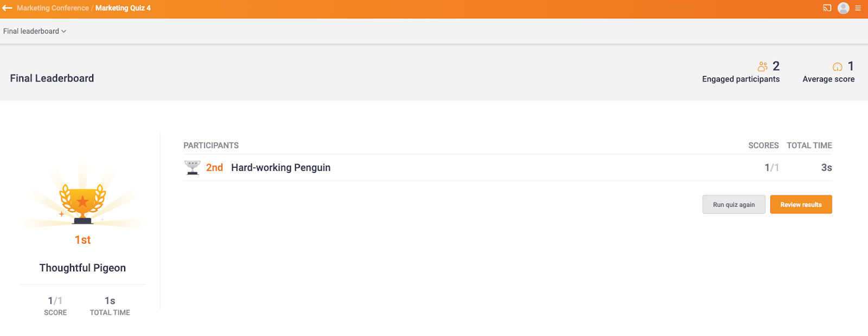Click the 3s total time for Penguin
This screenshot has height=336, width=868.
826,168
